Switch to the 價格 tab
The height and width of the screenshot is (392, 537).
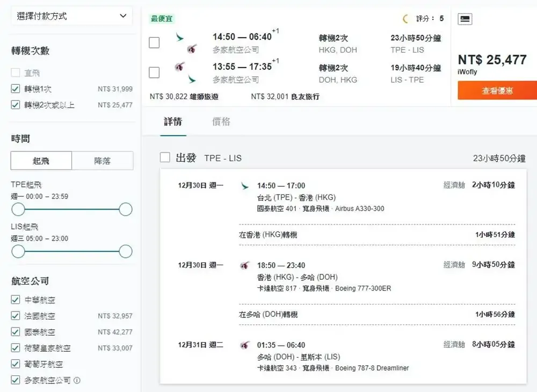tap(221, 122)
